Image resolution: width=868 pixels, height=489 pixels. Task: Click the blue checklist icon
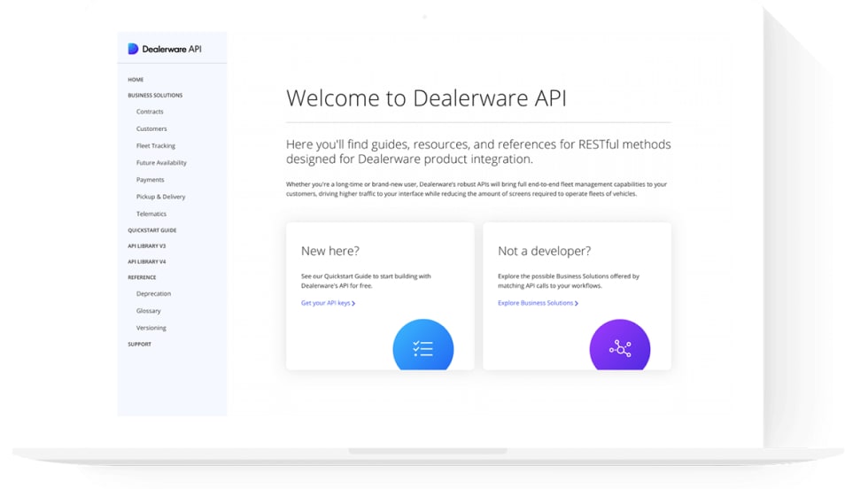click(x=422, y=347)
